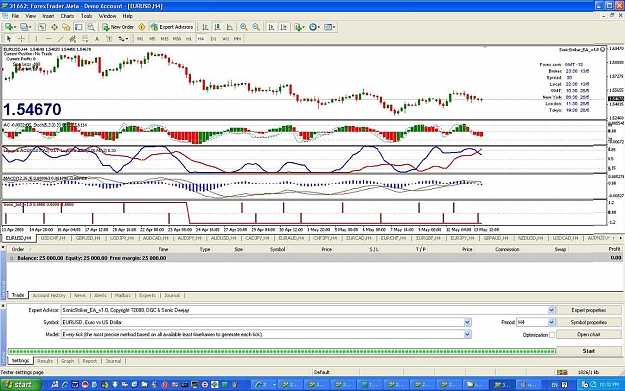The height and width of the screenshot is (391, 625).
Task: Open the Charts menu
Action: click(67, 16)
